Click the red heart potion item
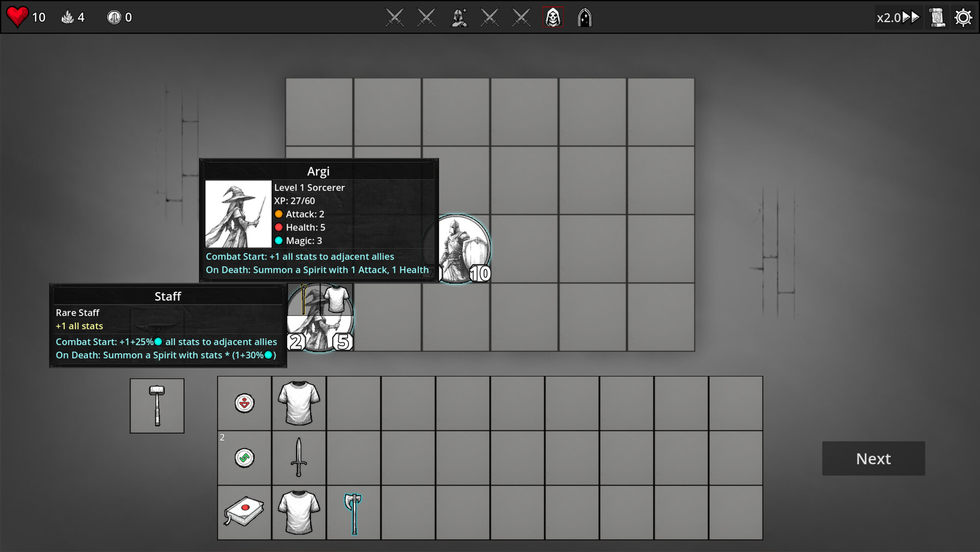 [x=244, y=403]
